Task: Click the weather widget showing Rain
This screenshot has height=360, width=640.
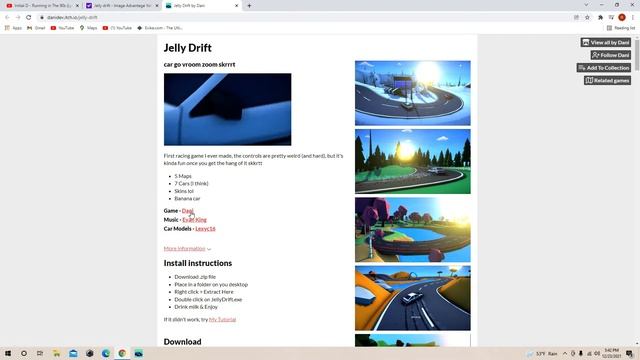Action: pyautogui.click(x=542, y=353)
